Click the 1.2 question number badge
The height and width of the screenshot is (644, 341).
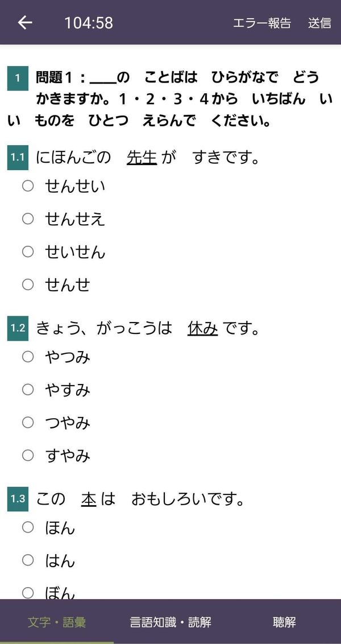(18, 328)
